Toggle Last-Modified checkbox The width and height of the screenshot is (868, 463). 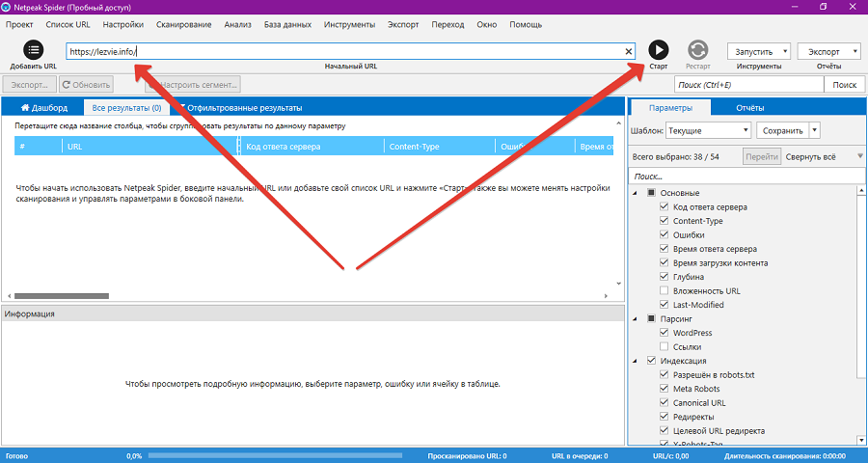(664, 305)
